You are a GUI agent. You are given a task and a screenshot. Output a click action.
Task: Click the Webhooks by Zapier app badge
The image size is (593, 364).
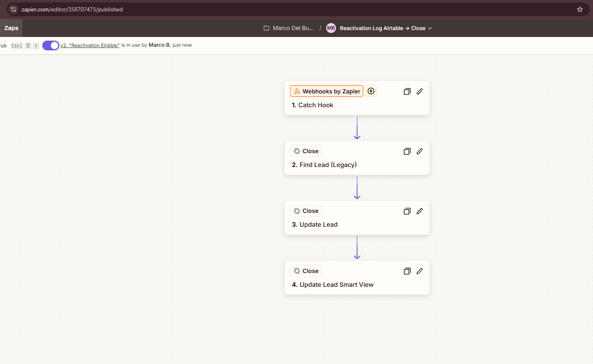[x=327, y=91]
